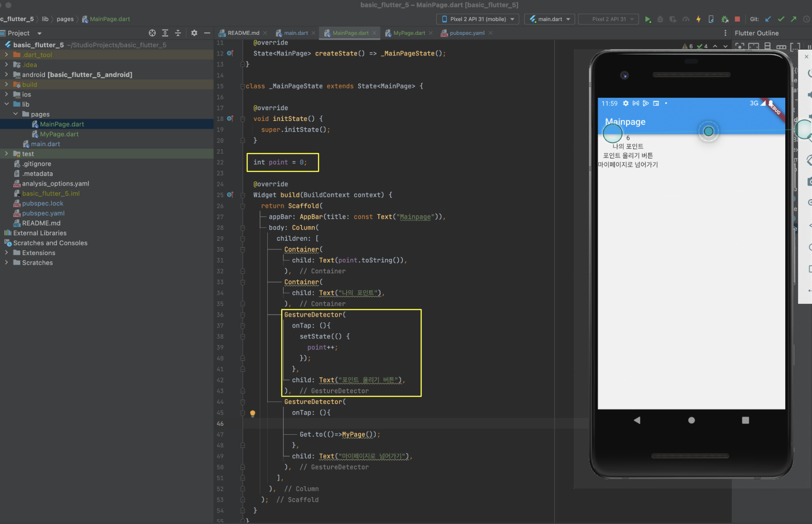Expand the ios folder

(x=6, y=94)
